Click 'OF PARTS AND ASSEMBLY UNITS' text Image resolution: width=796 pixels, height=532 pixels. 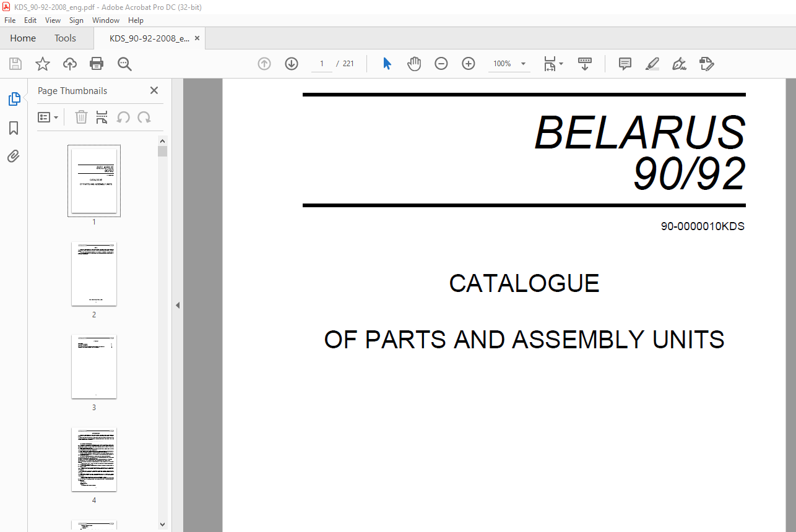[x=524, y=340]
